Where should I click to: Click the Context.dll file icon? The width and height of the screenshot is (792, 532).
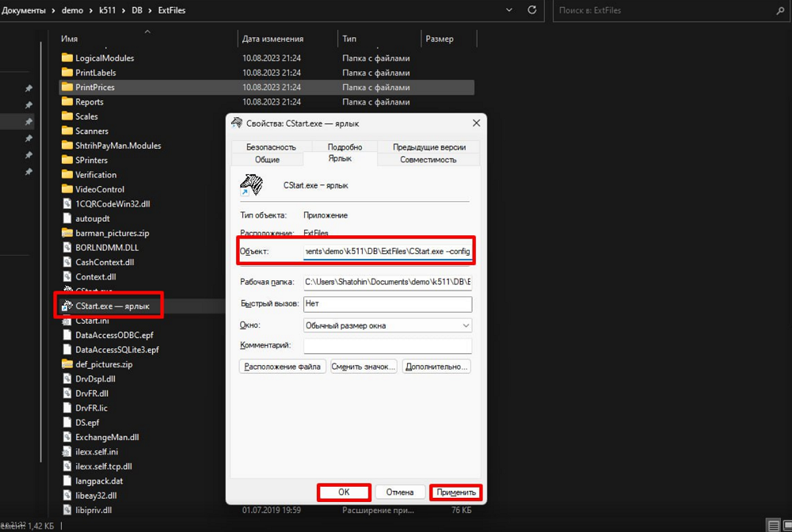[67, 277]
